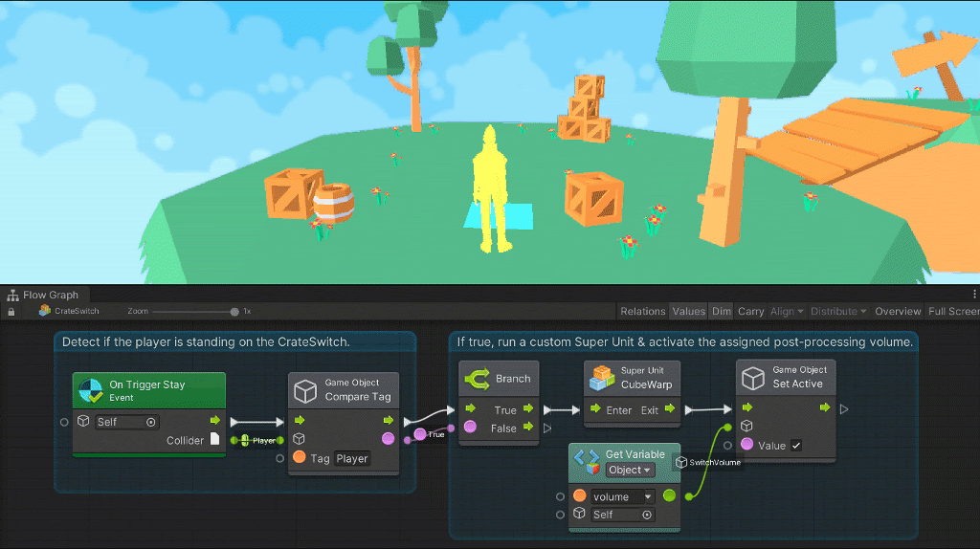Click the CubeWarp Super Unit icon
980x549 pixels.
click(602, 378)
